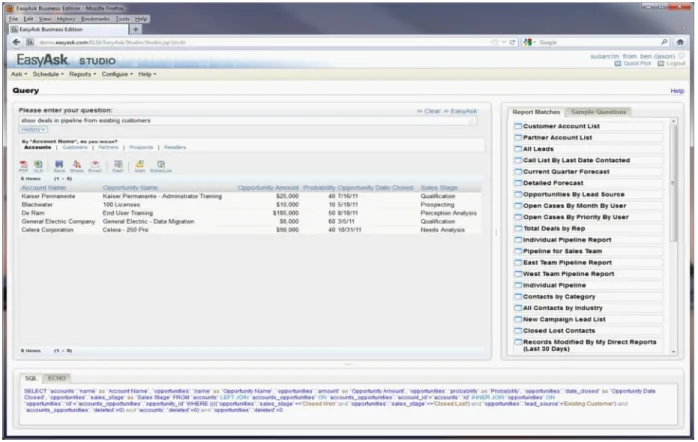Click the browser home icon
This screenshot has height=442, width=698.
[680, 42]
